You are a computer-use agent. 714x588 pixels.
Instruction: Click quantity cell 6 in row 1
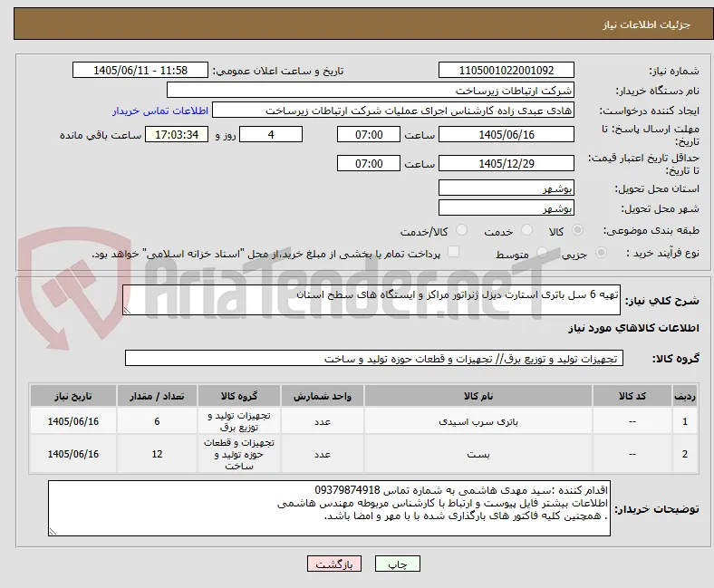click(157, 421)
